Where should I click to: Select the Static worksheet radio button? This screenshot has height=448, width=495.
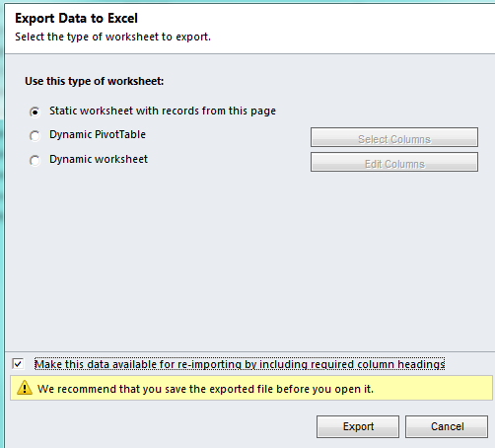35,112
